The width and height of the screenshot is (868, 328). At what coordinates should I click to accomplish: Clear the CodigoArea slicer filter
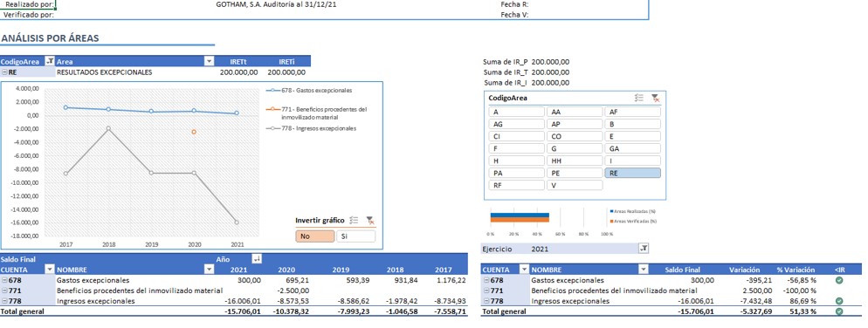point(656,98)
